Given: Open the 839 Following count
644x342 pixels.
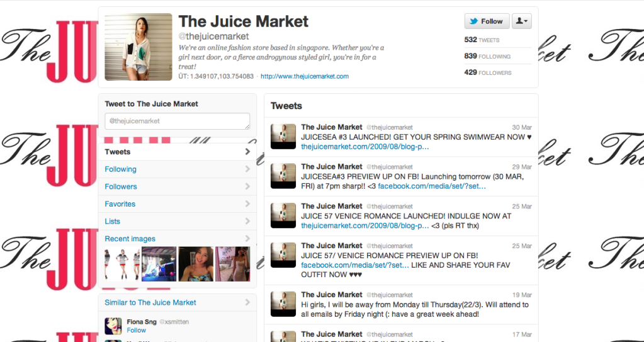Looking at the screenshot, I should [487, 56].
